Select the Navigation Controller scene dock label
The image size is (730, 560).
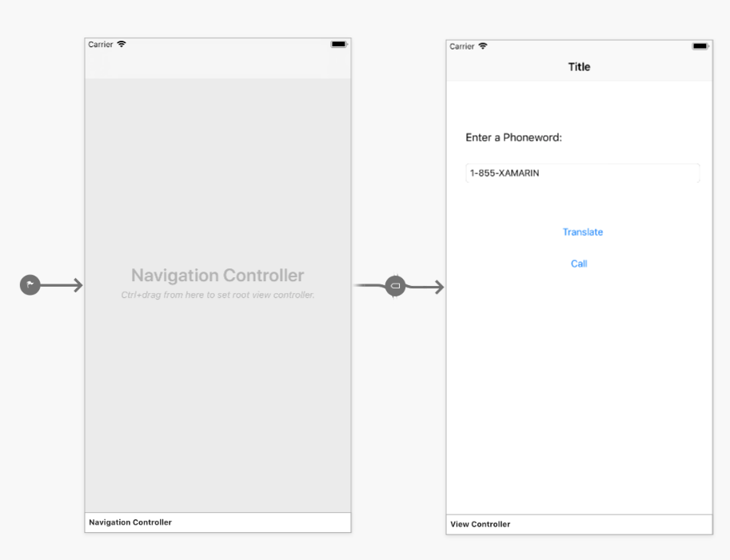pyautogui.click(x=130, y=522)
